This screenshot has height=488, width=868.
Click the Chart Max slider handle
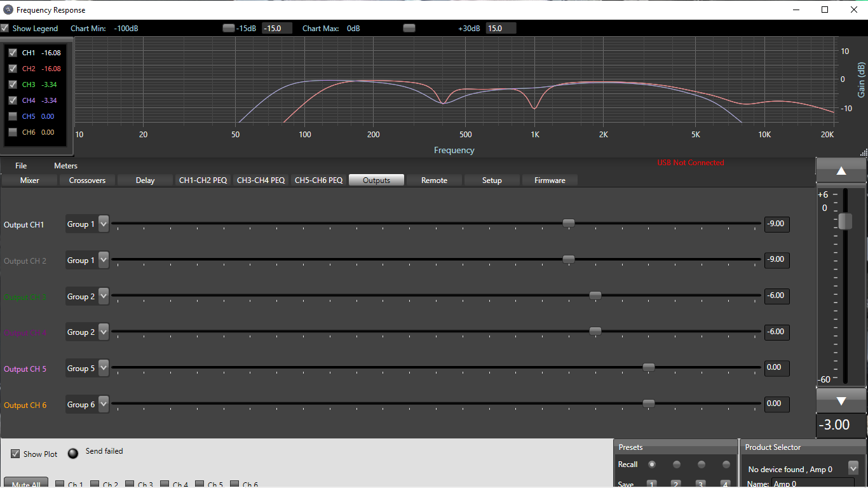pyautogui.click(x=409, y=28)
